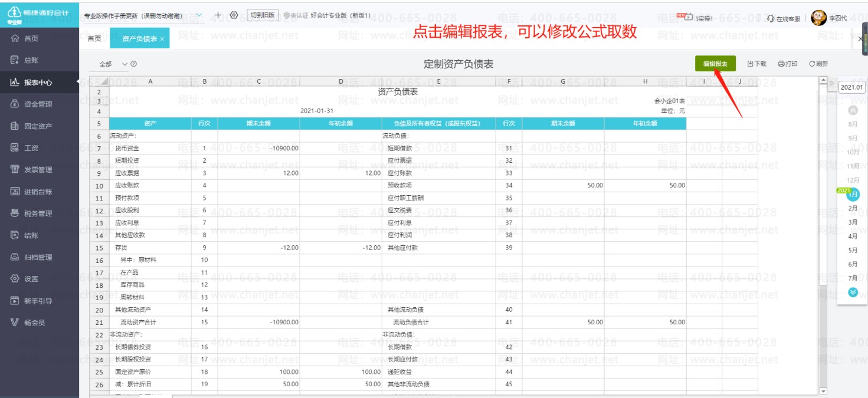Go to 固定资产 in sidebar

click(x=38, y=126)
